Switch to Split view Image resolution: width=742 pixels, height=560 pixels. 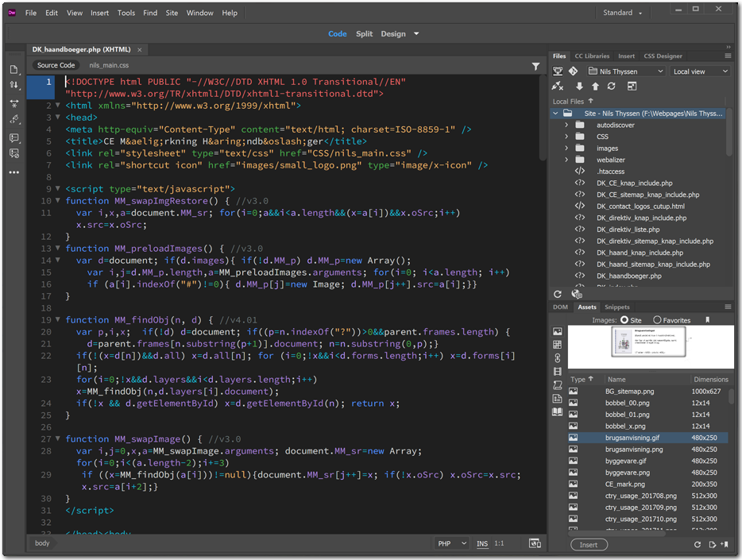[364, 34]
